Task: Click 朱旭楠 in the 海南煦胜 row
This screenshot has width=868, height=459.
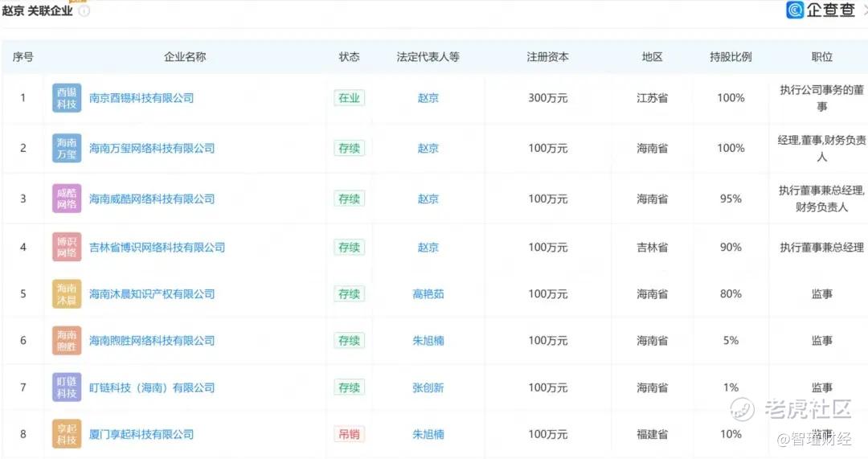Action: 428,341
